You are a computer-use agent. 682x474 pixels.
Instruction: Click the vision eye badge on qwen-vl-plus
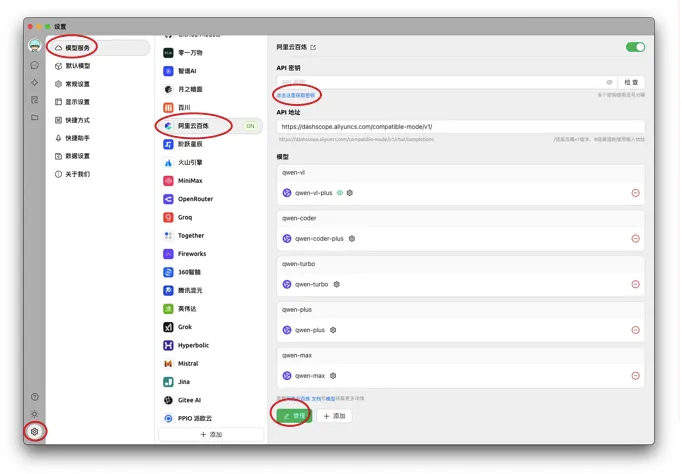(x=340, y=193)
